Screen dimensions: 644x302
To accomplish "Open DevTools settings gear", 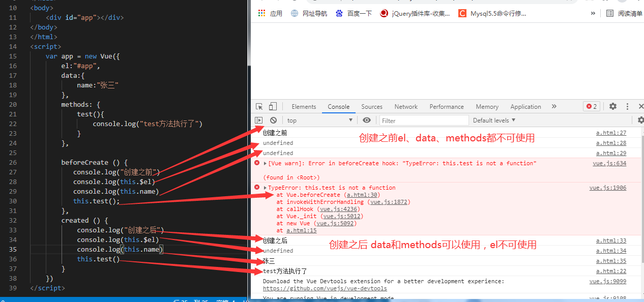I will pyautogui.click(x=612, y=106).
